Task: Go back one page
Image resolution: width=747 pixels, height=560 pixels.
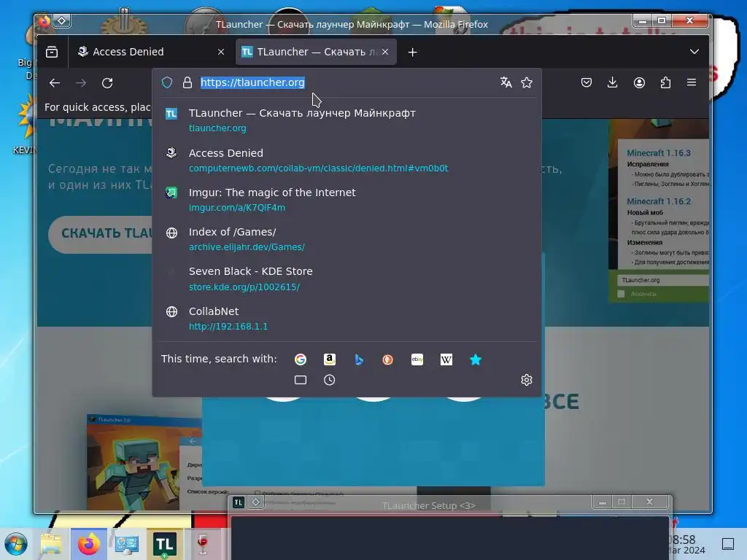Action: 54,83
